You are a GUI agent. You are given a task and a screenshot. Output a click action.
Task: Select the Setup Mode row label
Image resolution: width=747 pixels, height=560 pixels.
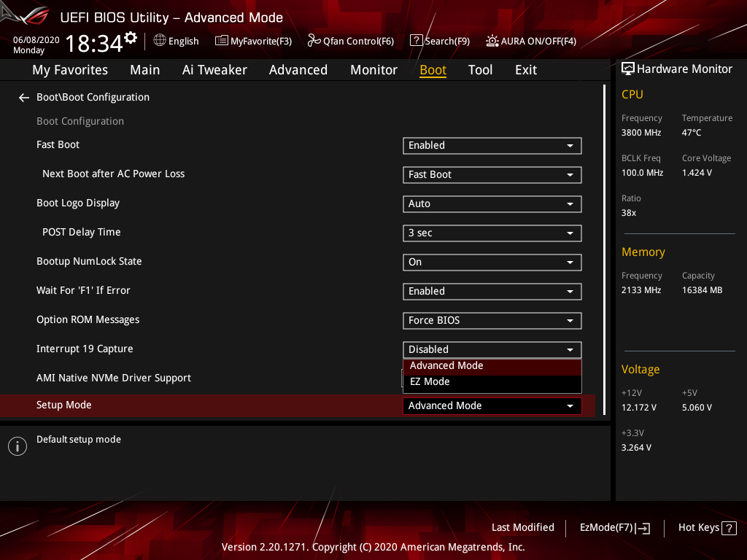pyautogui.click(x=64, y=405)
